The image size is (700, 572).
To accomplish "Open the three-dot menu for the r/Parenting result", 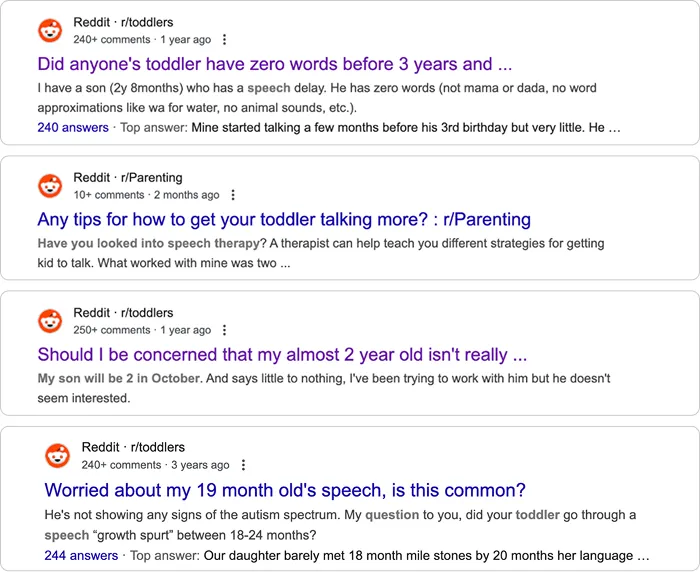I will click(232, 195).
